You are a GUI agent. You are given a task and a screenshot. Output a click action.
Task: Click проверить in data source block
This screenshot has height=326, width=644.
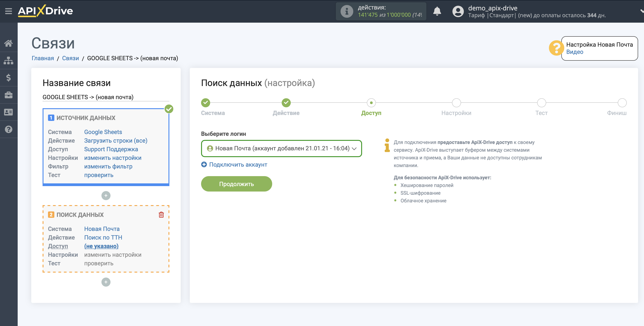99,175
